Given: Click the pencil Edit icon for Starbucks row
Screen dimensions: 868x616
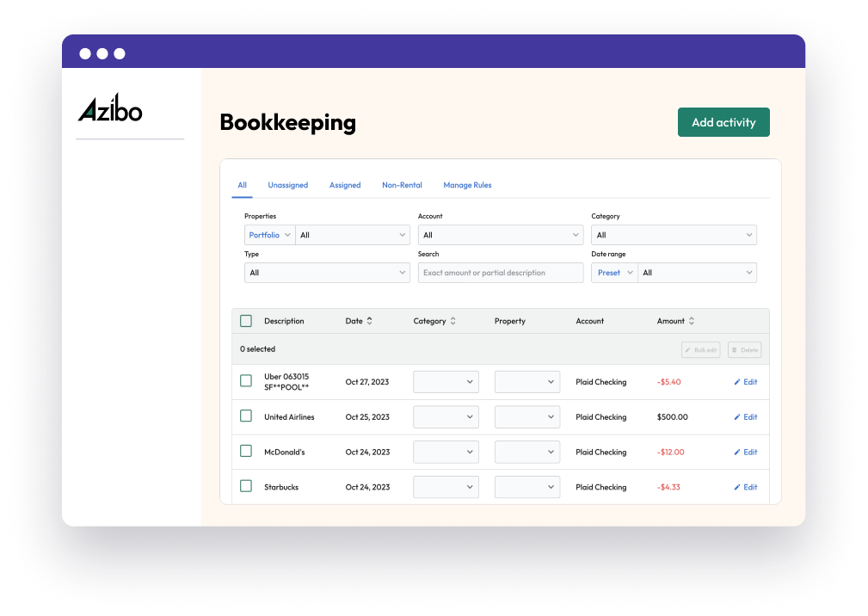Looking at the screenshot, I should (738, 486).
